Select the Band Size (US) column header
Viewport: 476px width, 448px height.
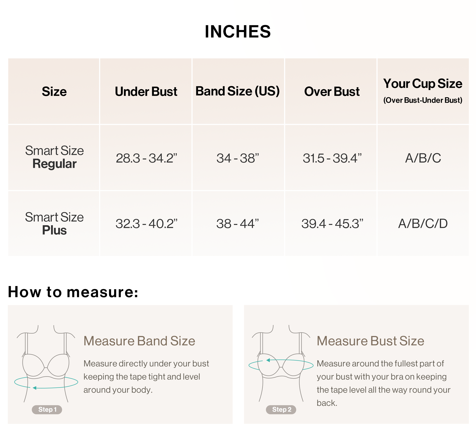238,91
